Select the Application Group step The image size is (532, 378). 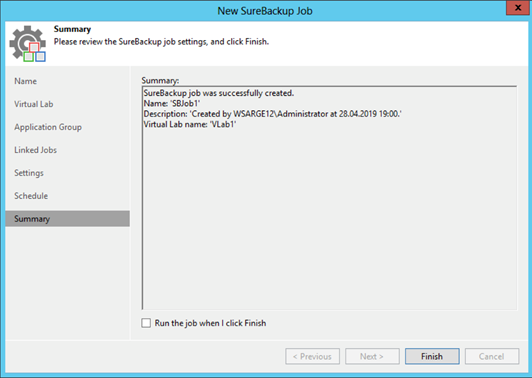48,127
